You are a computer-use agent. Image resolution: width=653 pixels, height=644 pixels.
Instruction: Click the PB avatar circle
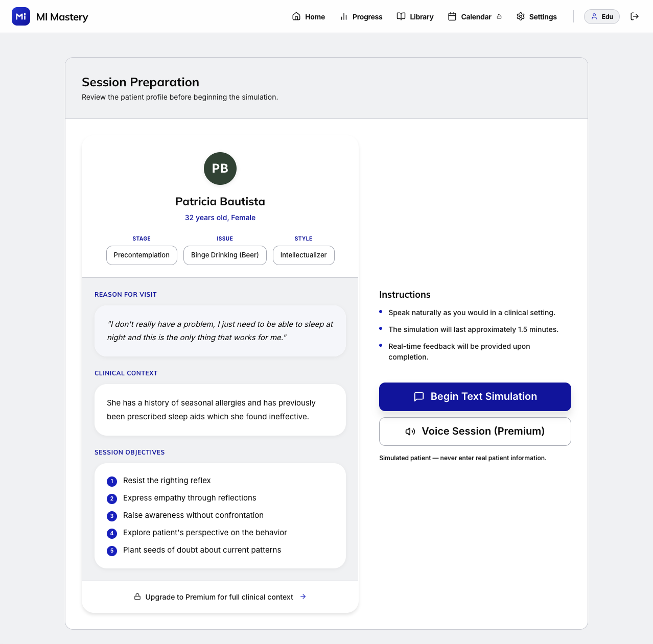click(x=220, y=169)
